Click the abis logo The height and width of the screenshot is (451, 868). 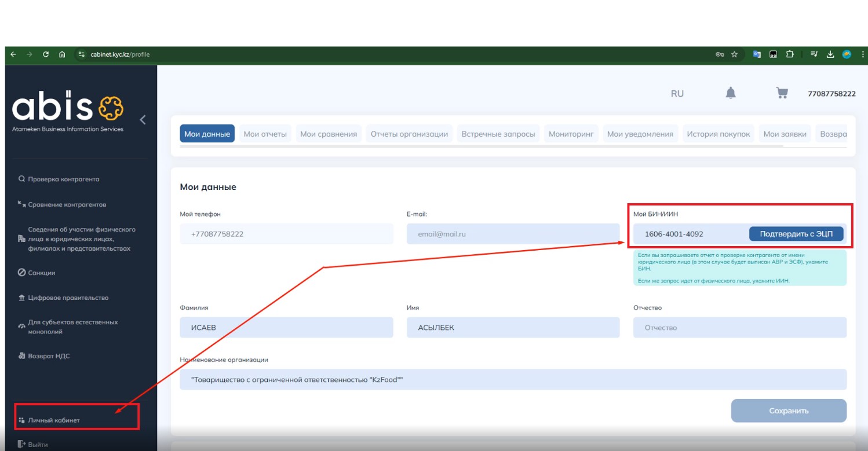coord(68,110)
